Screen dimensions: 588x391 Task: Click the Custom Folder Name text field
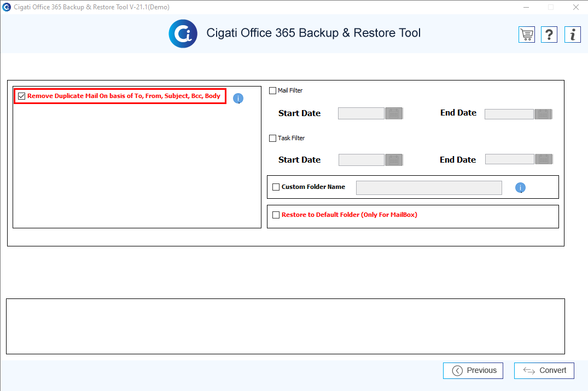pyautogui.click(x=429, y=188)
